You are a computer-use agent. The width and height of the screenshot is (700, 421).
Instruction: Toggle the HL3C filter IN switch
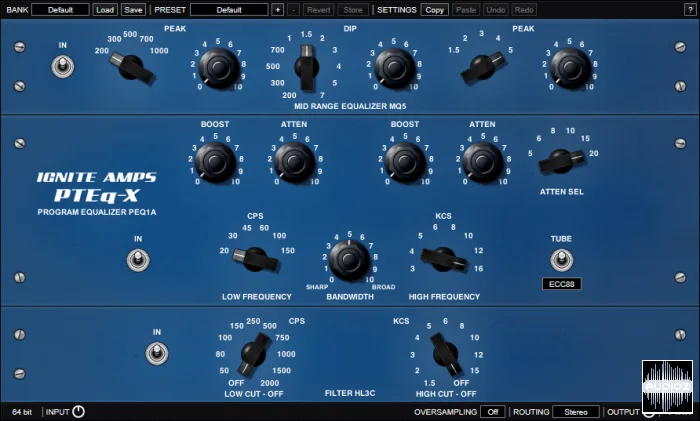(157, 354)
